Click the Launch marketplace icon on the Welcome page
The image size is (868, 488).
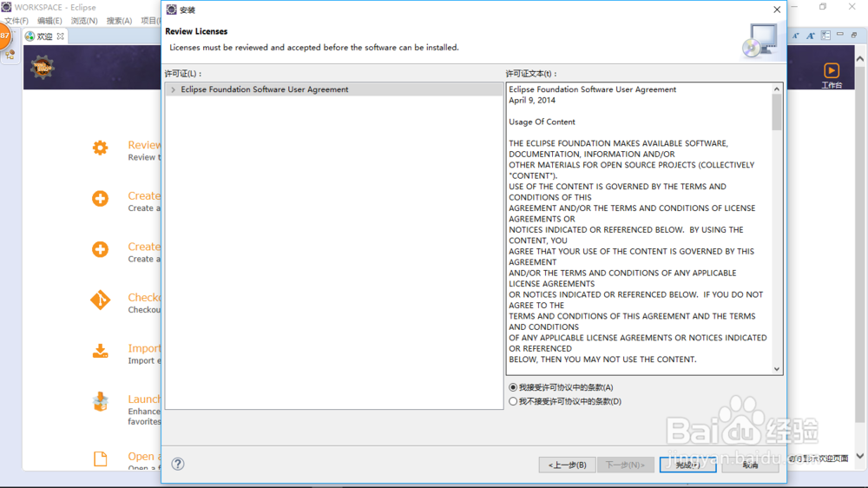click(100, 401)
